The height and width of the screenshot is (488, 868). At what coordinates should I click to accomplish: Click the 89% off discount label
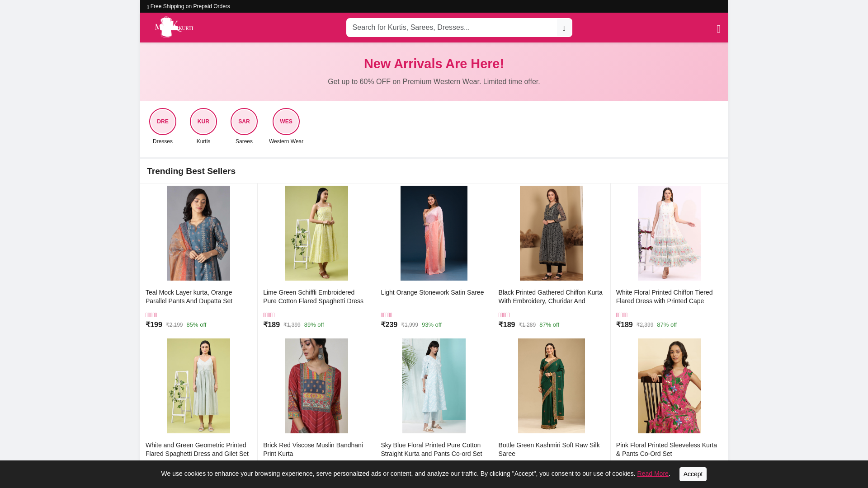[x=314, y=325]
